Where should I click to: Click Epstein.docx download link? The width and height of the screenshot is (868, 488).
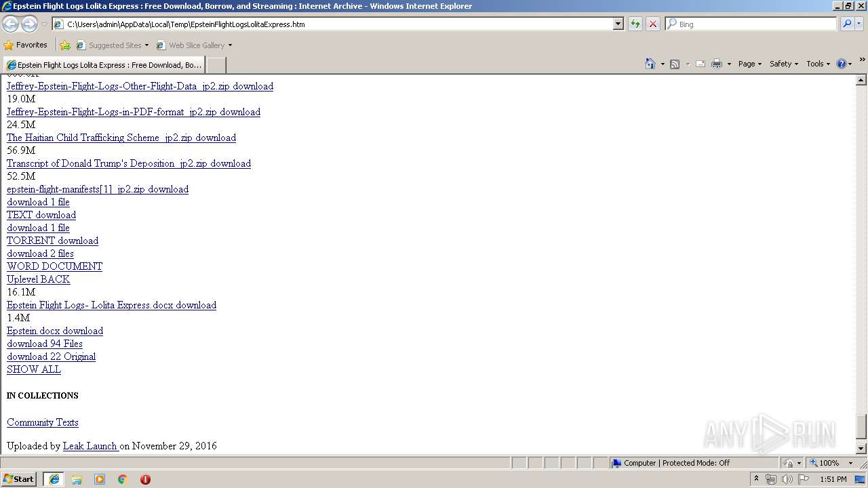55,331
